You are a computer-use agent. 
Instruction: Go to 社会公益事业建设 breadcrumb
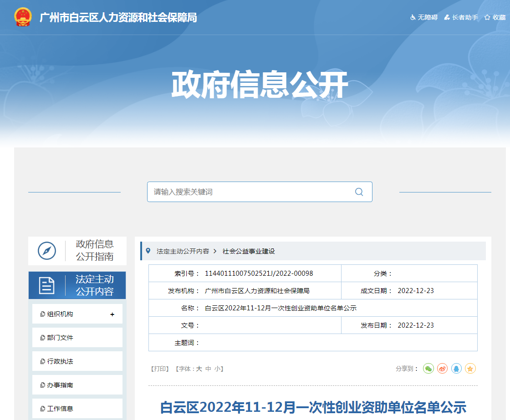(249, 251)
